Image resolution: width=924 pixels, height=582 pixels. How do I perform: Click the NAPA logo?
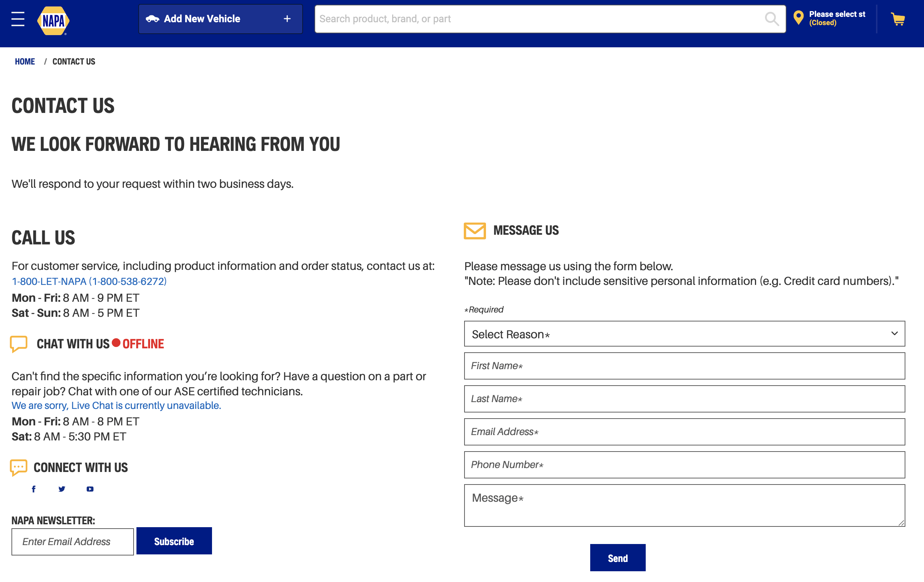click(53, 20)
